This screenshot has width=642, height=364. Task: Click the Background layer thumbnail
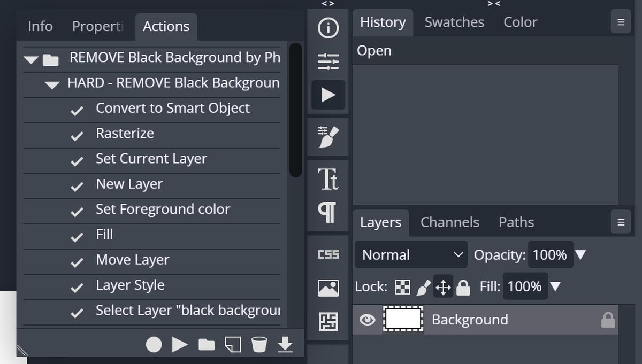point(403,320)
